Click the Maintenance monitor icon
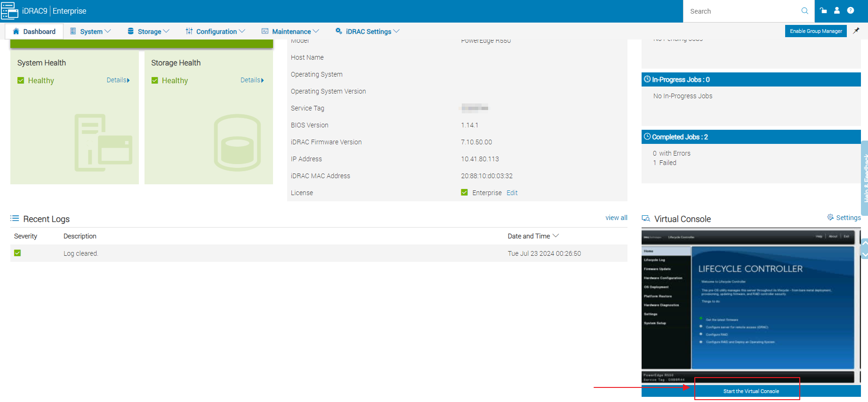868x402 pixels. pyautogui.click(x=265, y=31)
